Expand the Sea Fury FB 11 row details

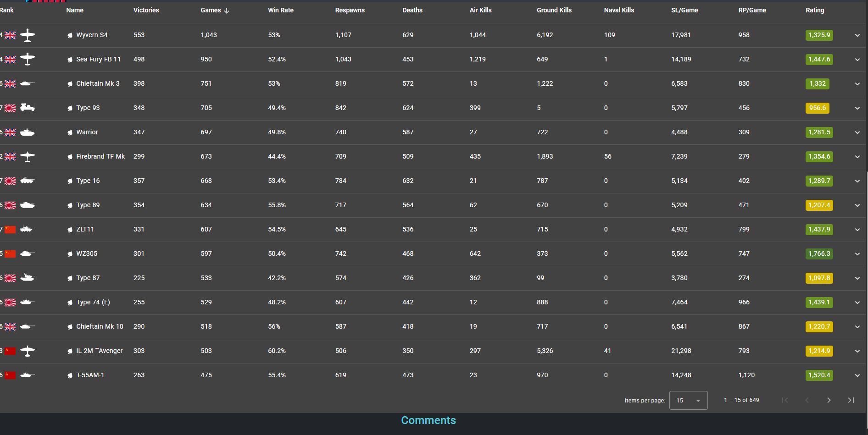(857, 60)
